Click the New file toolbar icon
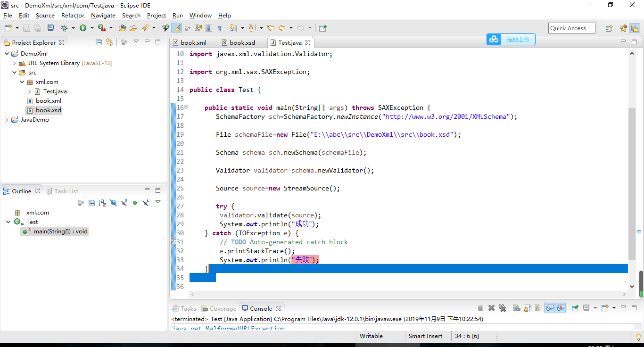Viewport: 644px width, 347px height. point(8,28)
